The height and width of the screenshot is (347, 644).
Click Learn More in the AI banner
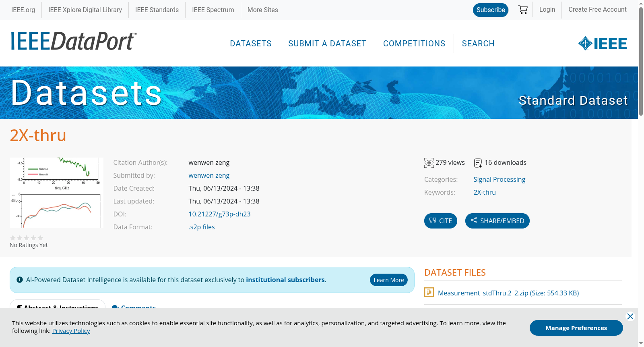tap(389, 280)
